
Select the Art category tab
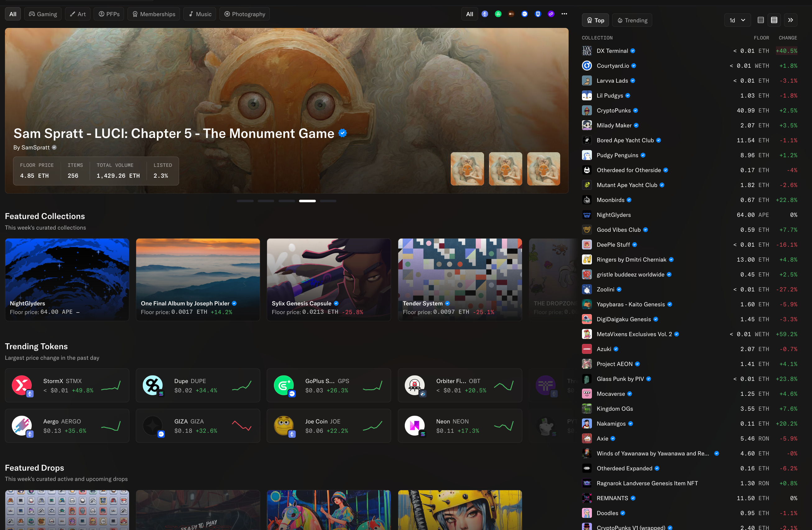78,14
